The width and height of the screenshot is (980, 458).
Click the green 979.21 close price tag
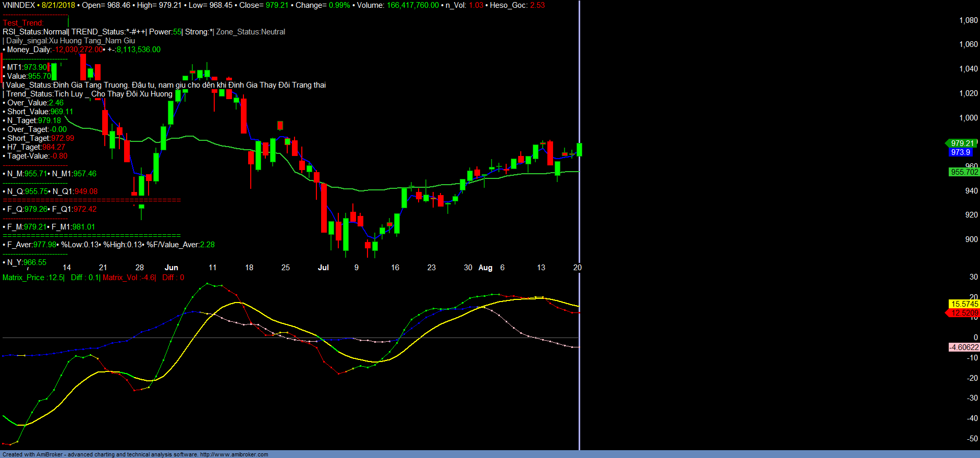click(x=962, y=143)
